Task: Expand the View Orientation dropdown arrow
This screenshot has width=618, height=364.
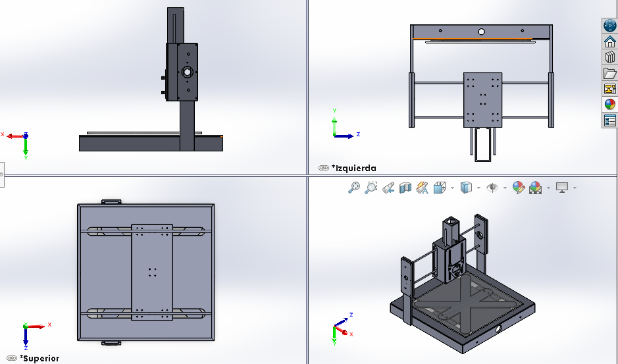Action: [453, 188]
